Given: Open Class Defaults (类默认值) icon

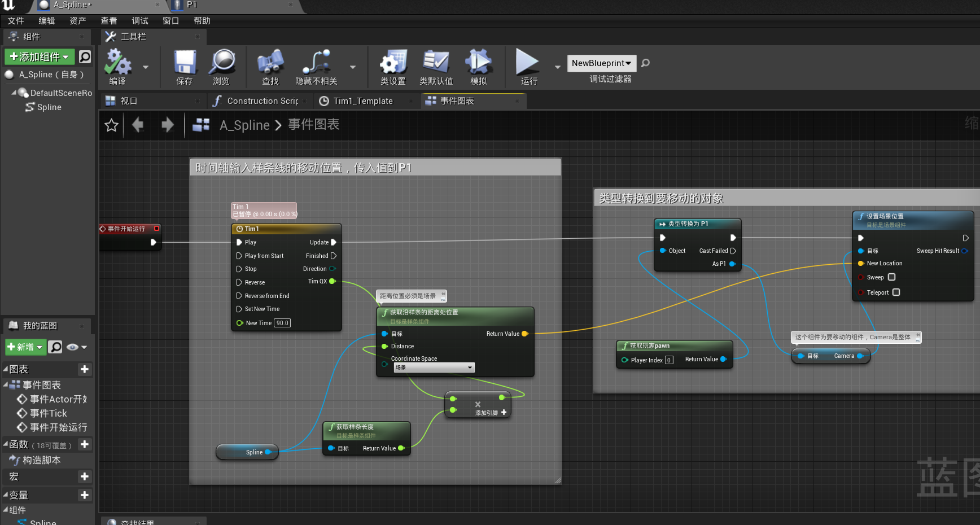Looking at the screenshot, I should tap(436, 62).
